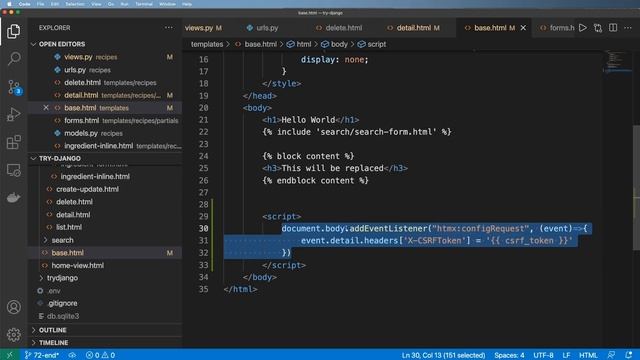This screenshot has width=640, height=360.
Task: Expand the search folder
Action: [x=62, y=240]
